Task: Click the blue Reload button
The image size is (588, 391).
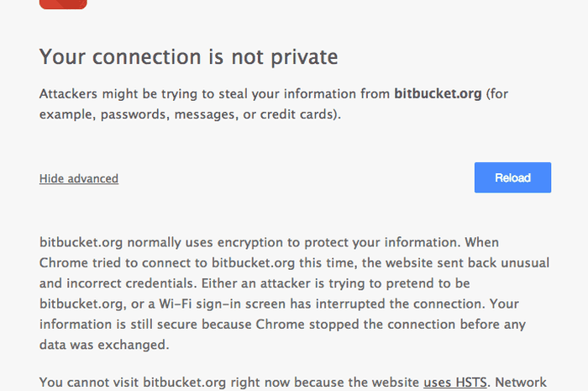Action: pyautogui.click(x=512, y=177)
